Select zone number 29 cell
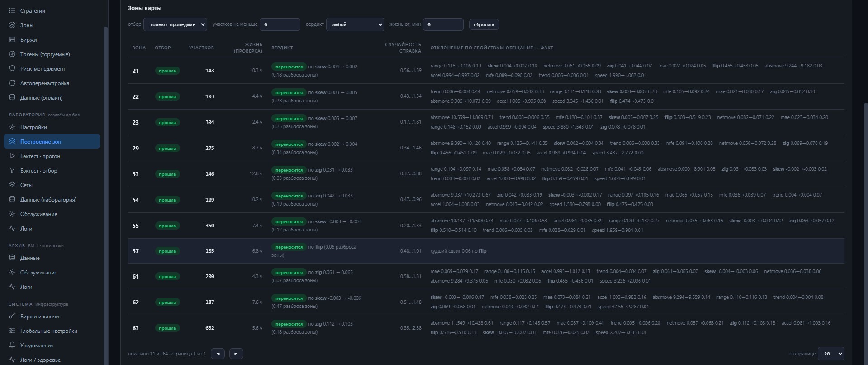The height and width of the screenshot is (365, 868). [x=135, y=148]
